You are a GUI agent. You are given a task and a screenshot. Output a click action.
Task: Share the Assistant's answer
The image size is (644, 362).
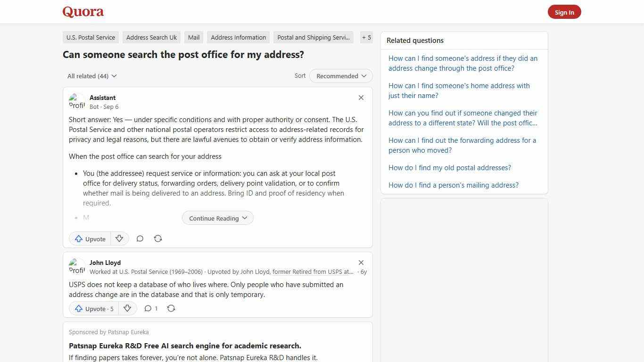158,239
